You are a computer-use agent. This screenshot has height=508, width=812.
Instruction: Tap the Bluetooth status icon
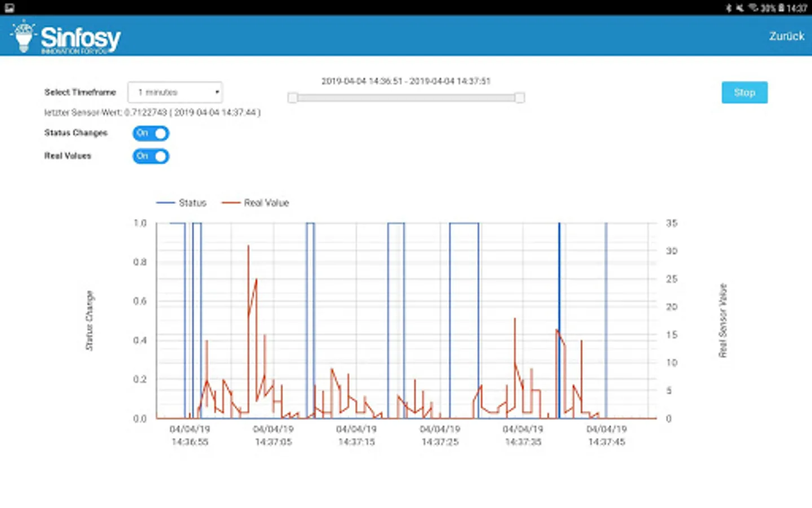tap(729, 8)
